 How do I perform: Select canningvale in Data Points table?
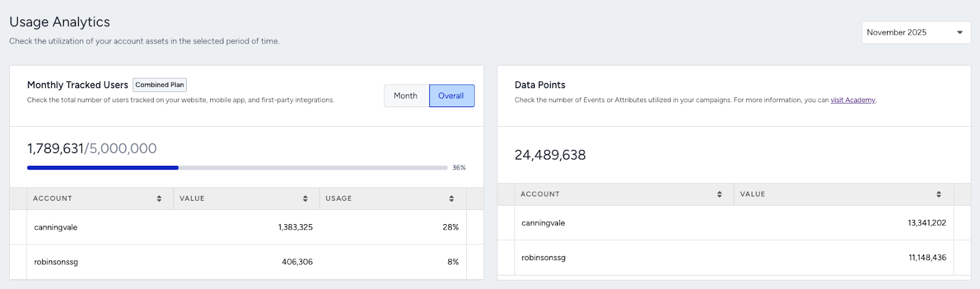pos(543,223)
